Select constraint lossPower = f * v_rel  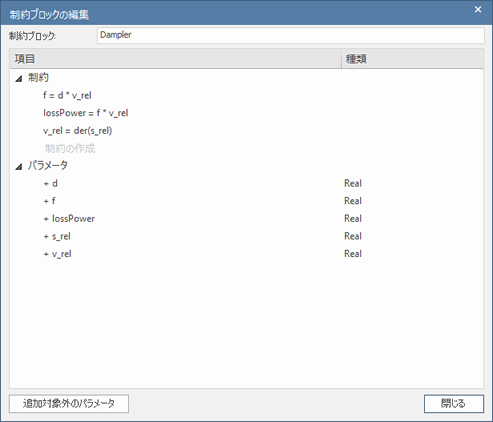[x=86, y=113]
